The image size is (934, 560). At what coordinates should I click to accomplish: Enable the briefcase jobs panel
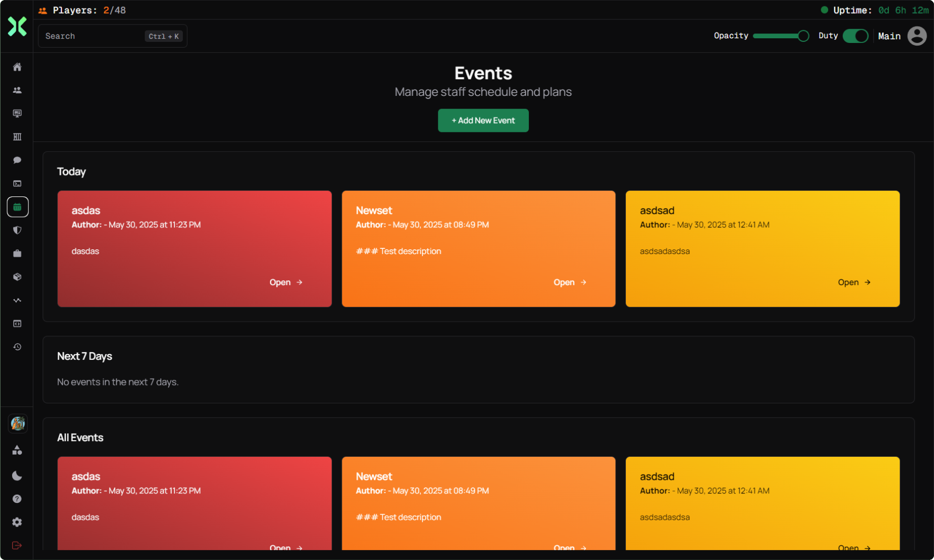[17, 254]
